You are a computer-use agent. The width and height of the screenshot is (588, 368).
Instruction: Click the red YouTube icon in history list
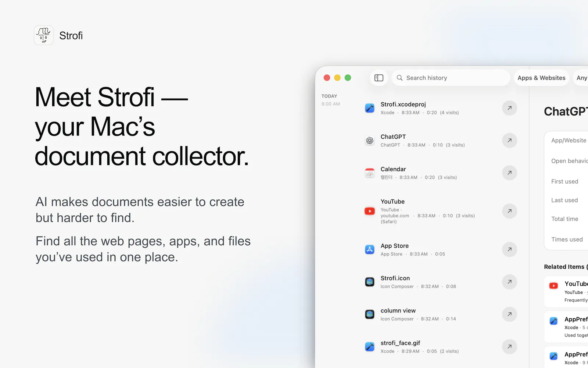(x=370, y=211)
